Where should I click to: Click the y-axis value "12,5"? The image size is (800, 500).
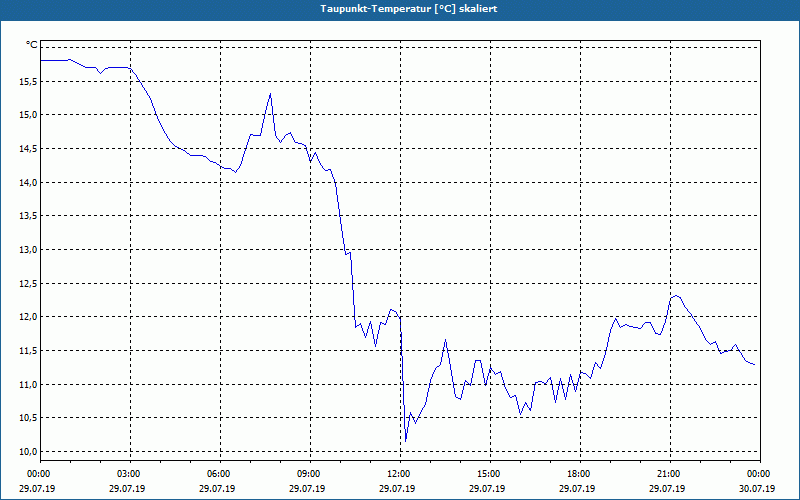pyautogui.click(x=30, y=283)
